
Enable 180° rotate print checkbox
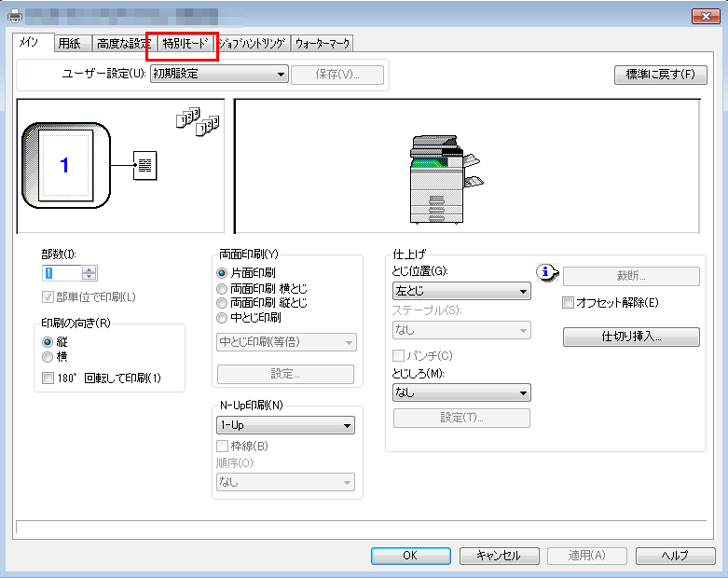[x=48, y=378]
